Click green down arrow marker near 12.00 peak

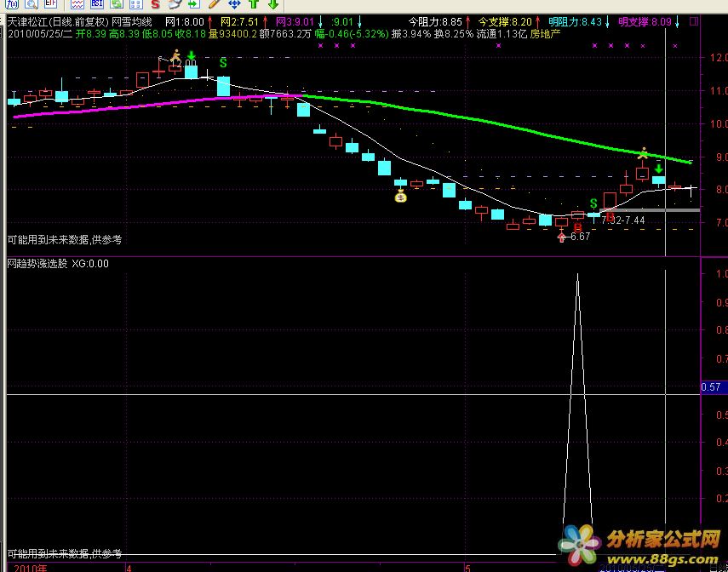point(192,57)
